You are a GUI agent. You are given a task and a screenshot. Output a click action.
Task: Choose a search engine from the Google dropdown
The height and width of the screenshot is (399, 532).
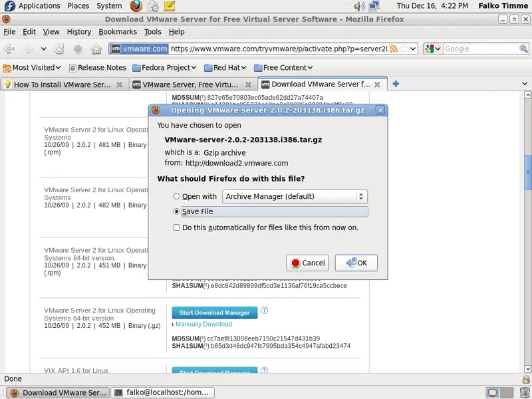pyautogui.click(x=433, y=49)
